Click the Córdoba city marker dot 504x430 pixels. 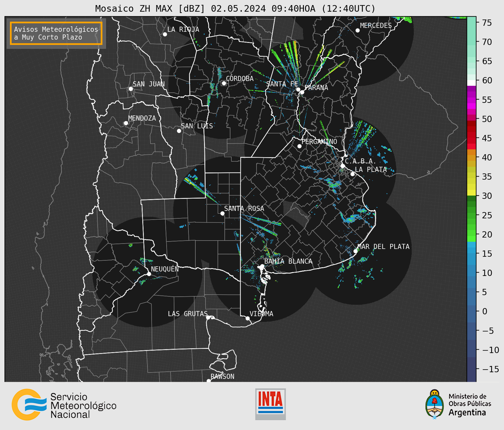click(x=224, y=83)
